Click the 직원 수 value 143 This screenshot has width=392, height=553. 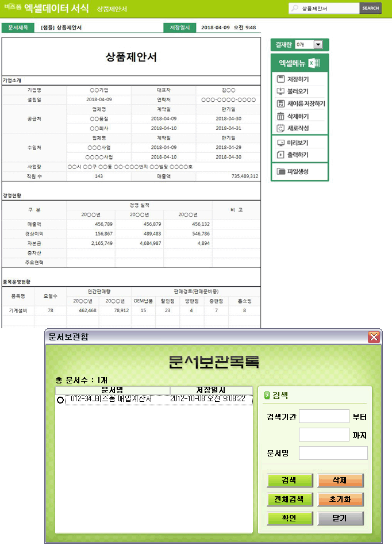[99, 176]
